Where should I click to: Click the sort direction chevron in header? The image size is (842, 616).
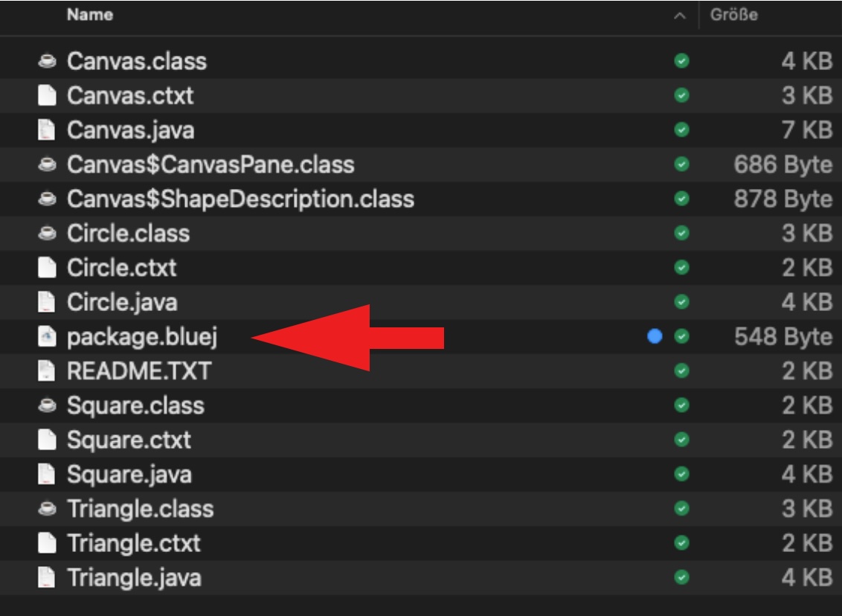click(x=680, y=16)
